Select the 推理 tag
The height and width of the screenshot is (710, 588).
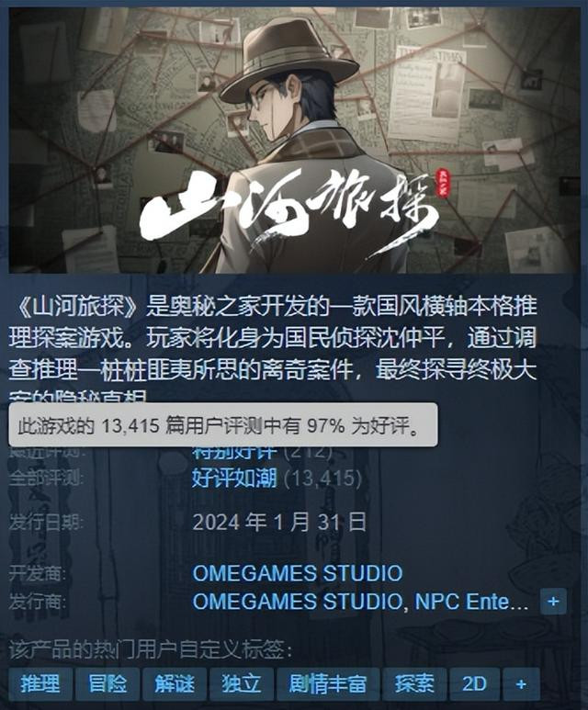pyautogui.click(x=40, y=683)
